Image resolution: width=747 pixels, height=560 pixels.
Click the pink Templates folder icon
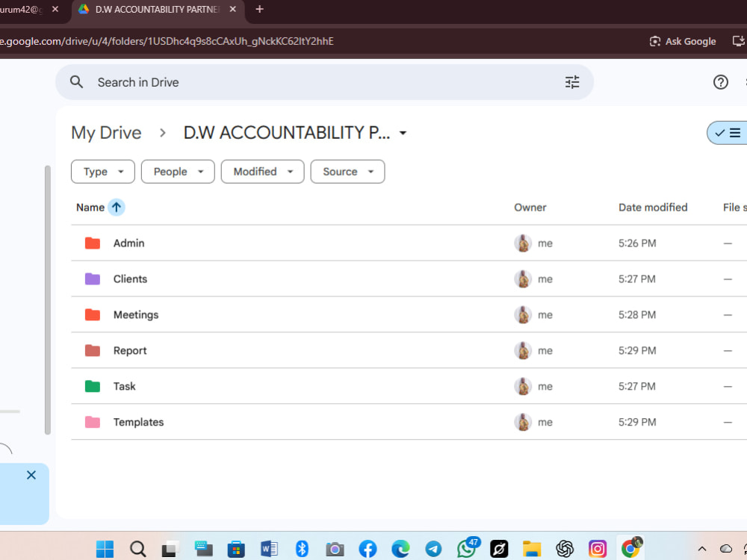[93, 422]
